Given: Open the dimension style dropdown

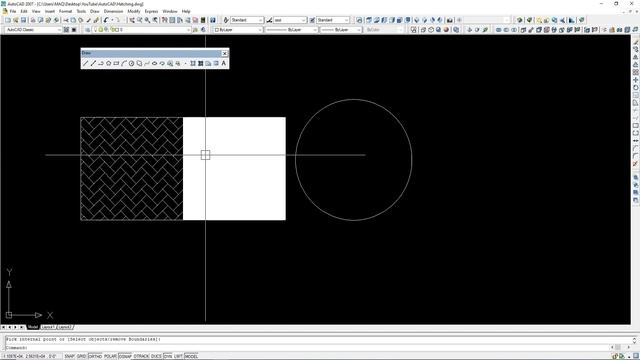Looking at the screenshot, I should [x=290, y=20].
